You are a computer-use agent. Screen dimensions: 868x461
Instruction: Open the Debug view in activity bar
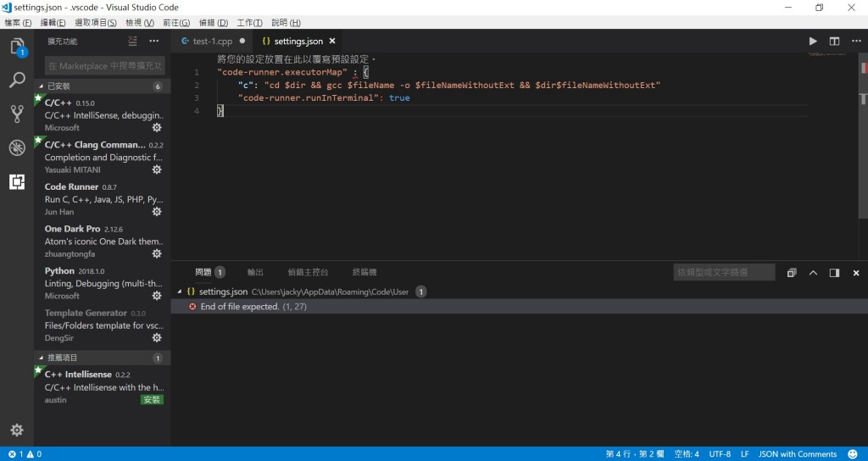pyautogui.click(x=17, y=147)
